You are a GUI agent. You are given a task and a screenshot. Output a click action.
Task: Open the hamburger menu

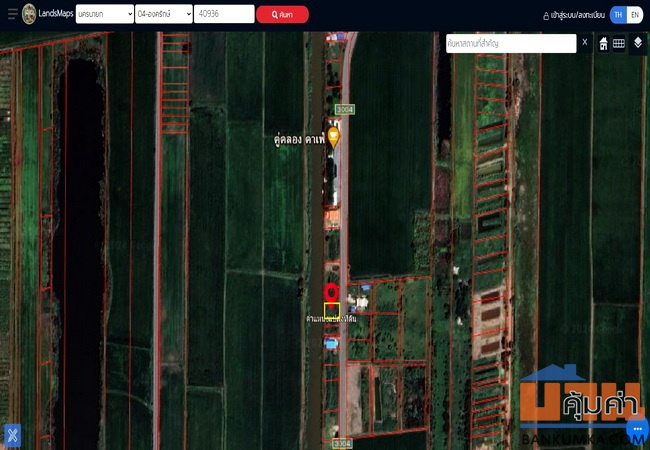tap(12, 14)
